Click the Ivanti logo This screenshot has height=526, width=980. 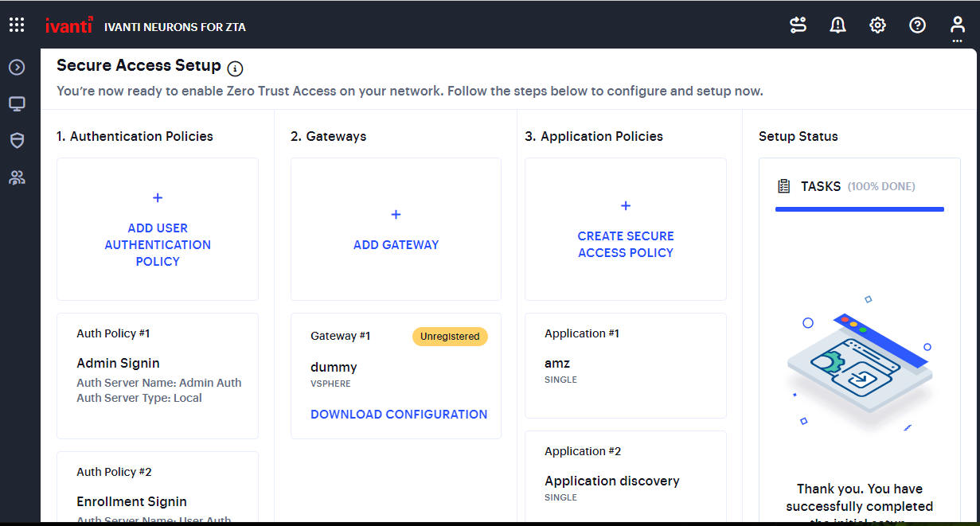click(x=70, y=25)
